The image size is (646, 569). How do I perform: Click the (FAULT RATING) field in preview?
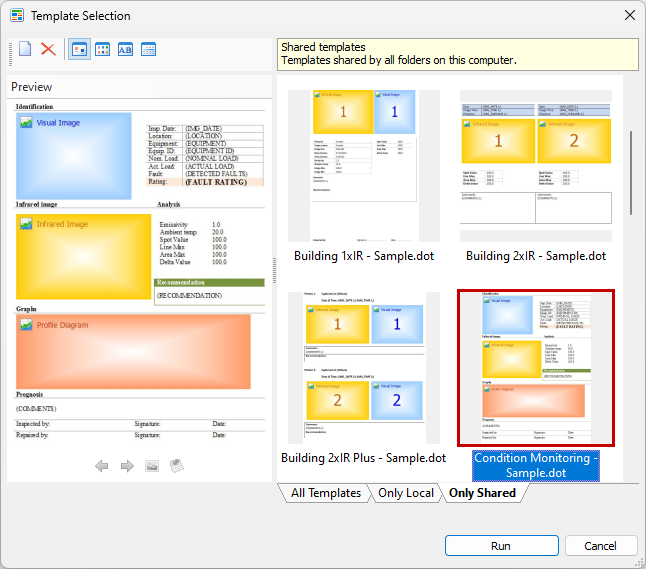[x=216, y=182]
